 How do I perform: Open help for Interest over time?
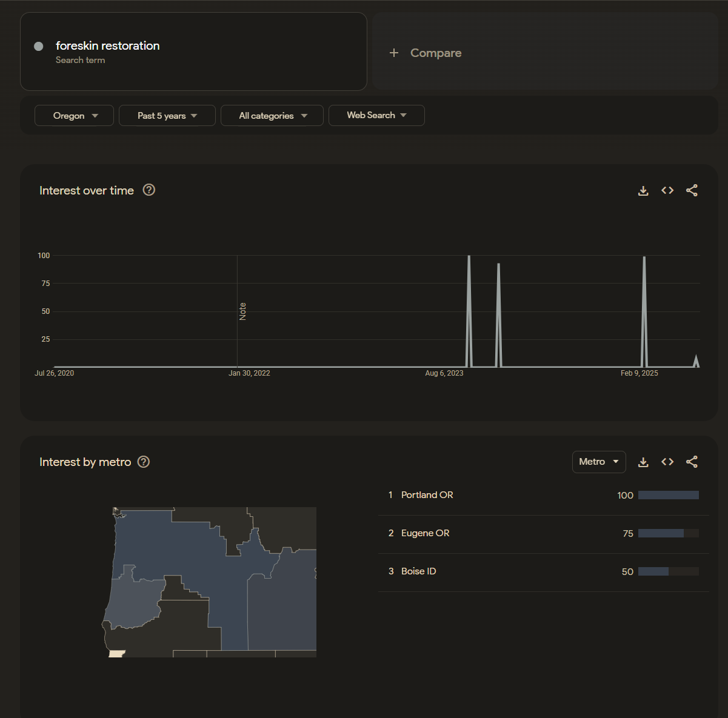tap(149, 190)
